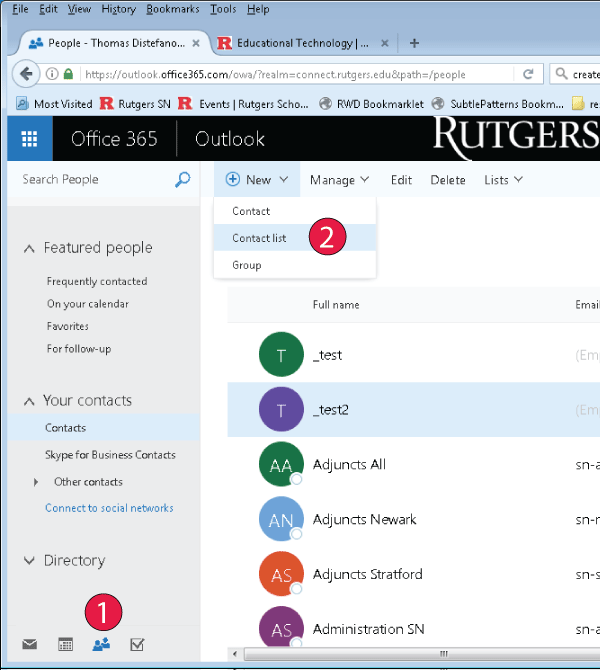This screenshot has width=600, height=670.
Task: Select the AA avatar for Adjuncts All
Action: coord(281,464)
